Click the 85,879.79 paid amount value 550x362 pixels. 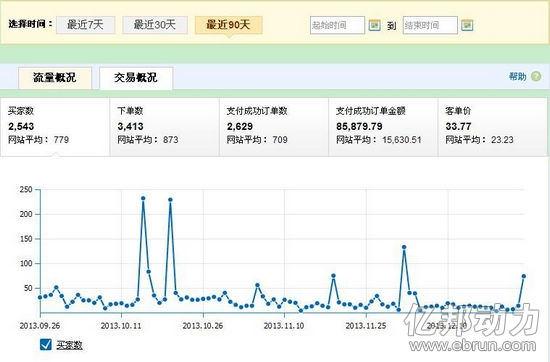pos(359,126)
